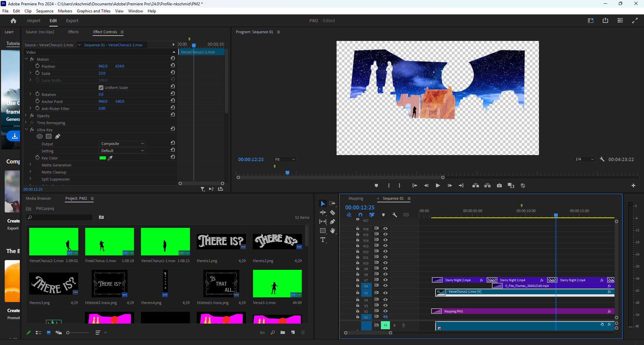The width and height of the screenshot is (644, 345).
Task: Click the Add Marker icon in the Program monitor
Action: pyautogui.click(x=376, y=186)
